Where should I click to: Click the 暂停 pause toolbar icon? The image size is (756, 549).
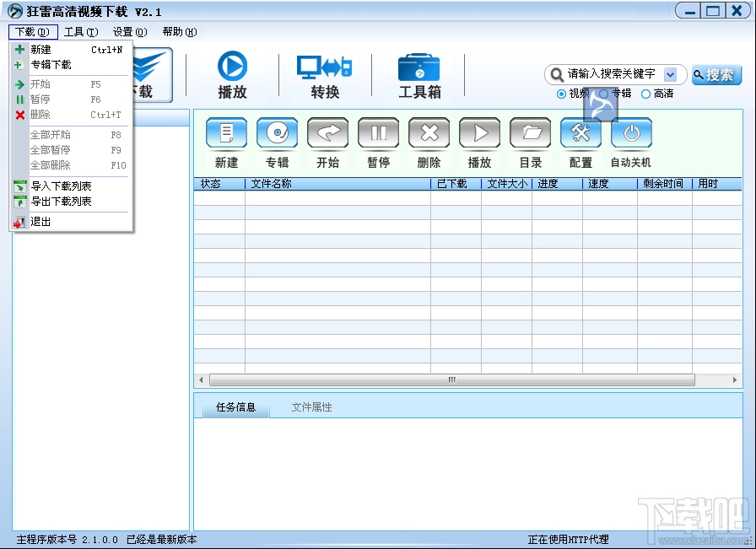click(379, 132)
